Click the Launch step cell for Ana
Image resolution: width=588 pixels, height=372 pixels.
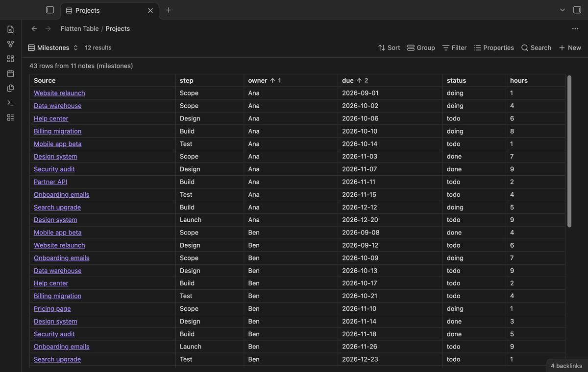click(210, 220)
